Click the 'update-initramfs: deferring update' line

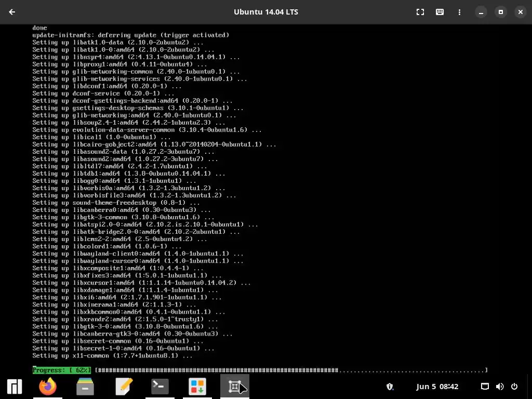pyautogui.click(x=130, y=35)
